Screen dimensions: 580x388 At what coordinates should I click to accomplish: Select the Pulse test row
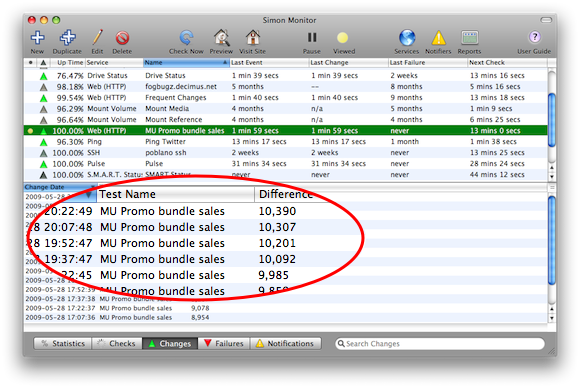coord(285,164)
